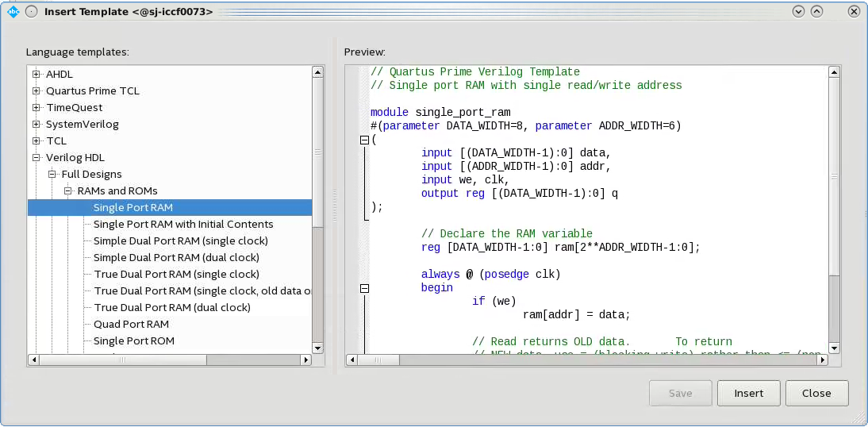Collapse the Verilog HDL node
Image resolution: width=868 pixels, height=427 pixels.
(36, 157)
